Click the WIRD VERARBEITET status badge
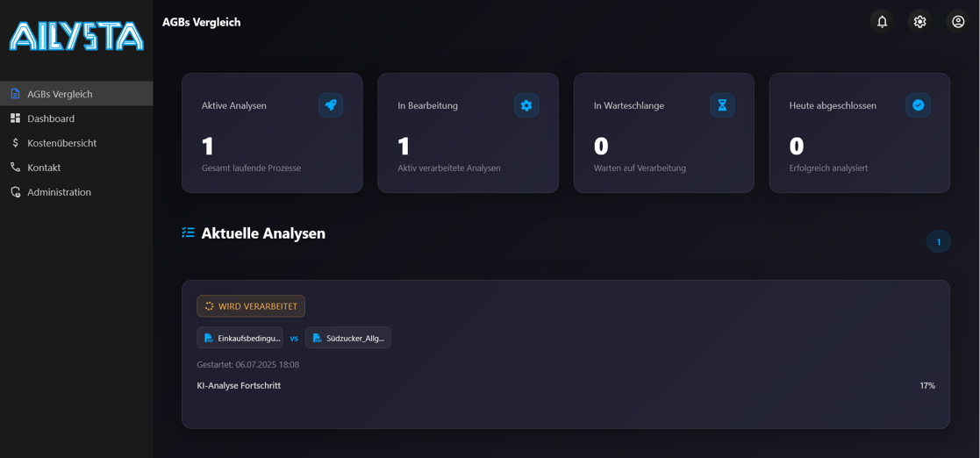The image size is (980, 458). click(251, 306)
